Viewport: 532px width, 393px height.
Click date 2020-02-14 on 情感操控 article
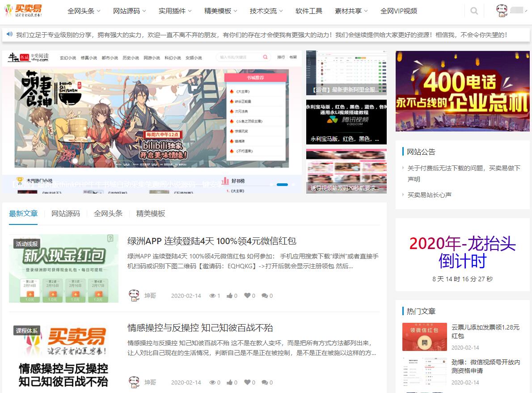pyautogui.click(x=186, y=382)
